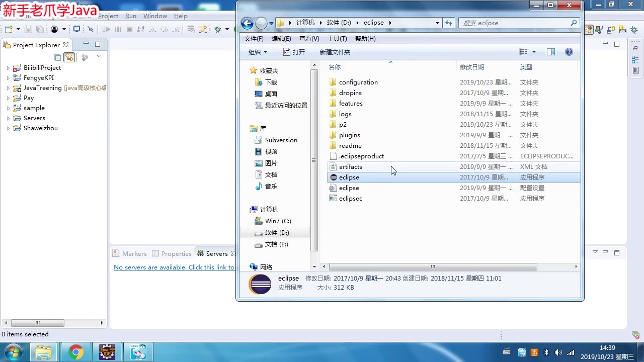Open the Help menu in Eclipse
Viewport: 644px width, 362px height.
coord(181,16)
